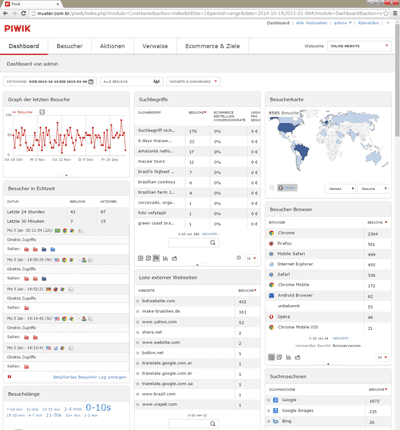The image size is (400, 430).
Task: Click Android Browser icon in Besucher-Browser list
Action: pyautogui.click(x=271, y=295)
